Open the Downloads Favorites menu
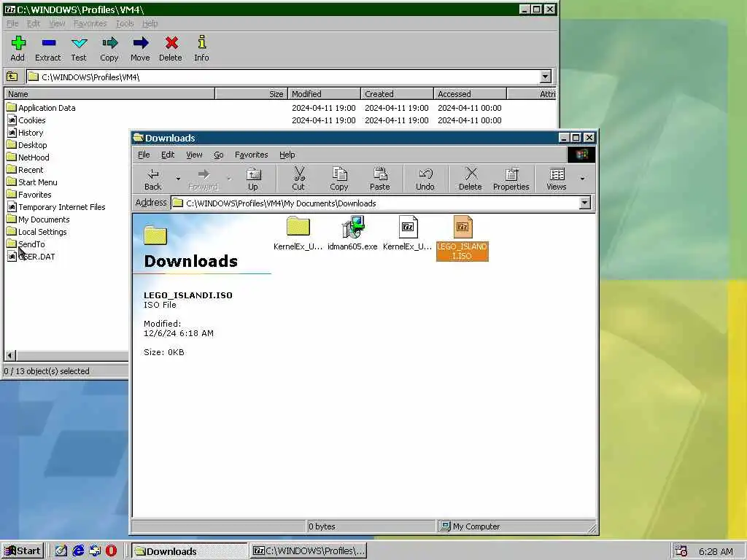 tap(252, 155)
